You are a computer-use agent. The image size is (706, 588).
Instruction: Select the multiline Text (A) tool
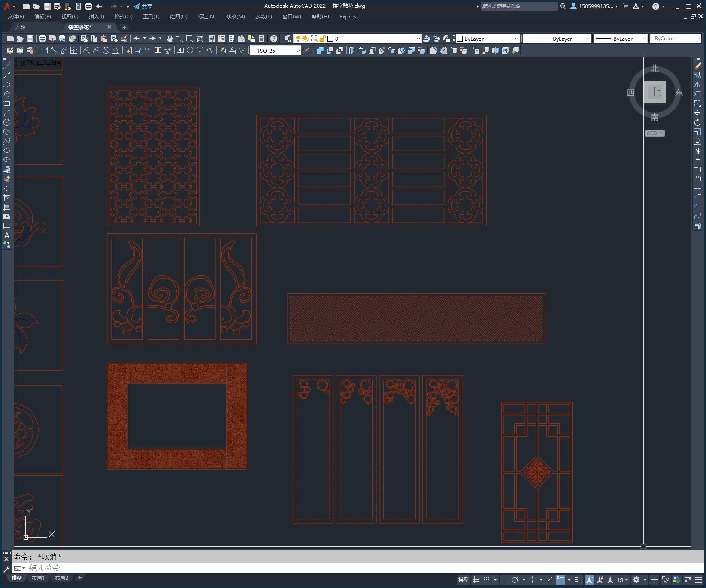pos(7,235)
